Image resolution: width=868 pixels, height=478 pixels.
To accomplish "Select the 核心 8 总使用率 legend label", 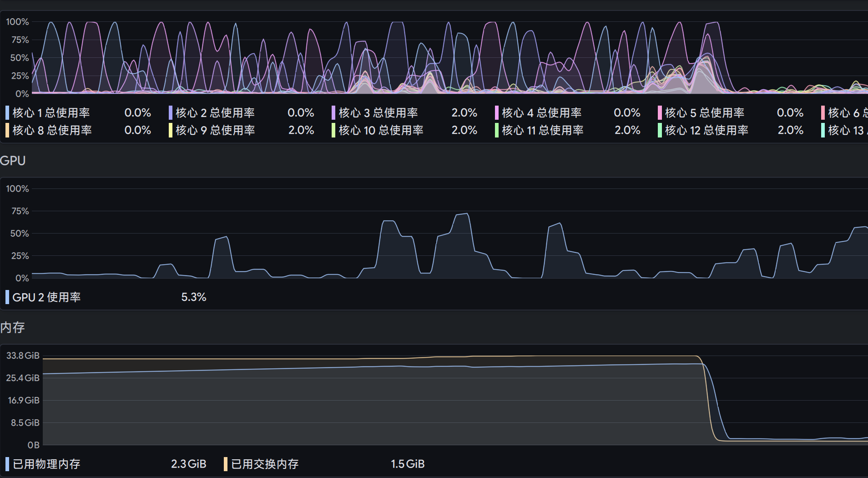I will (x=52, y=130).
